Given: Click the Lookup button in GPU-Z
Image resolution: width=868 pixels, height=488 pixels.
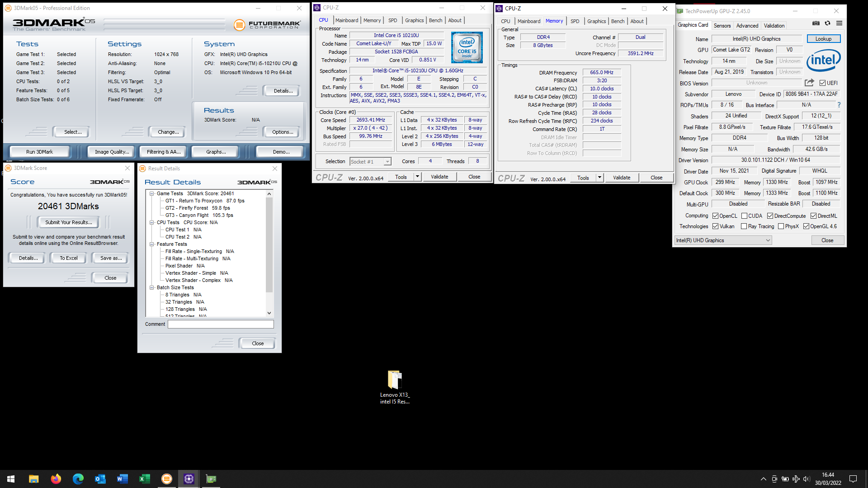Looking at the screenshot, I should coord(823,39).
